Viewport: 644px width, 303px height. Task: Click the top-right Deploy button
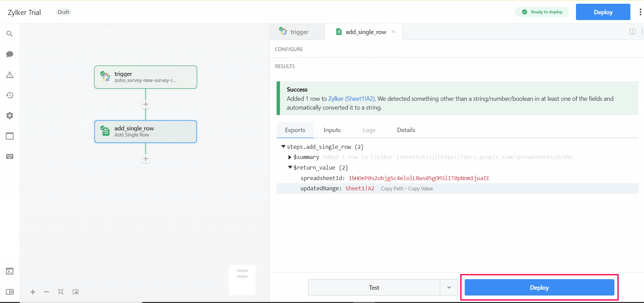click(x=603, y=12)
